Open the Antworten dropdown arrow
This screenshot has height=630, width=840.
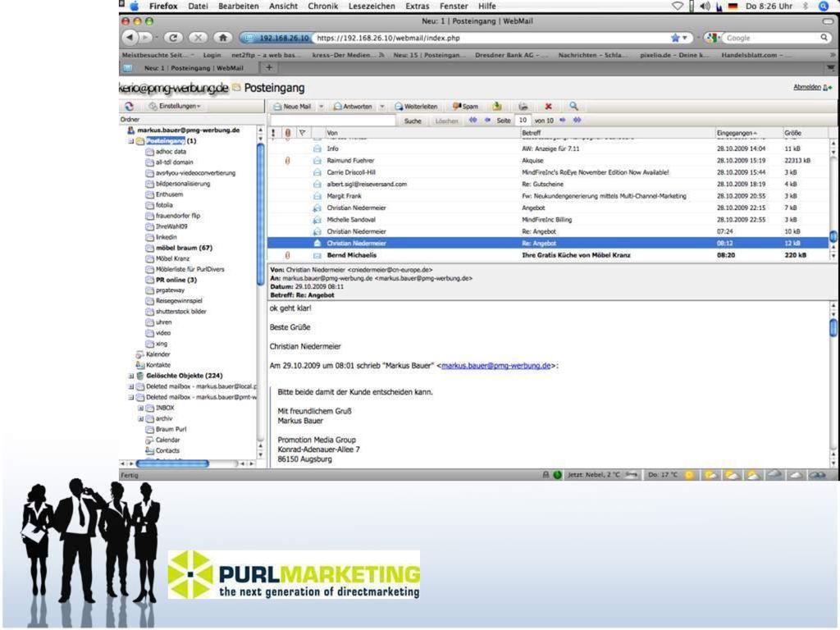(382, 107)
